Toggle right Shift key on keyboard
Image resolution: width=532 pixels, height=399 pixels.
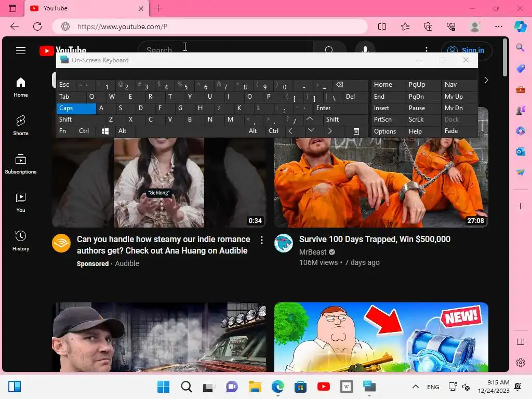345,119
